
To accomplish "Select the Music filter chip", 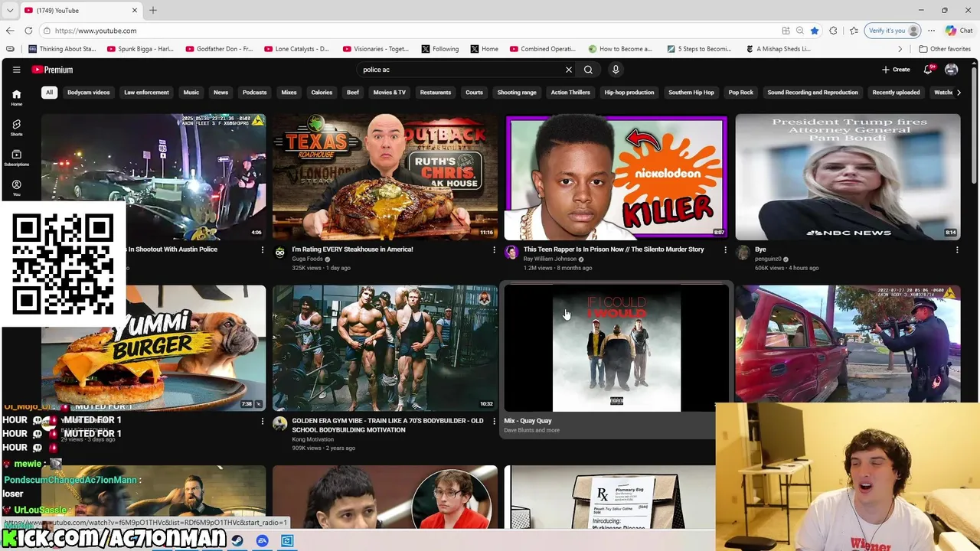I will 191,93.
